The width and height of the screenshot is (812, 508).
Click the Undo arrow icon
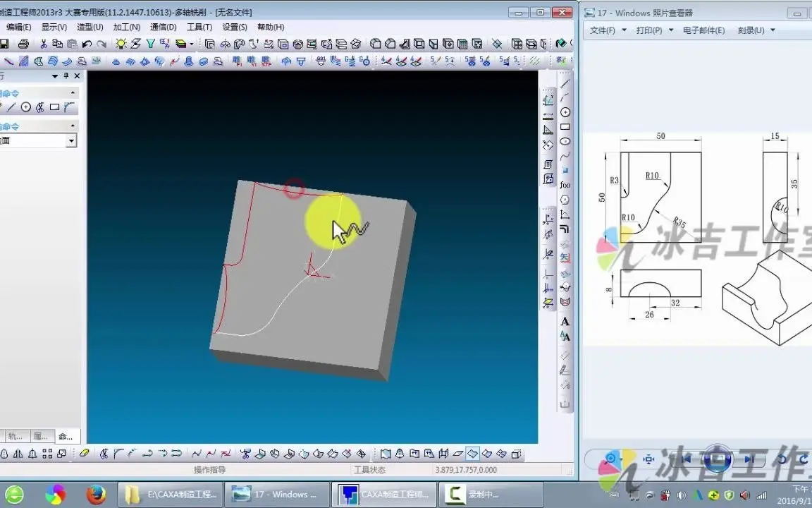(87, 44)
